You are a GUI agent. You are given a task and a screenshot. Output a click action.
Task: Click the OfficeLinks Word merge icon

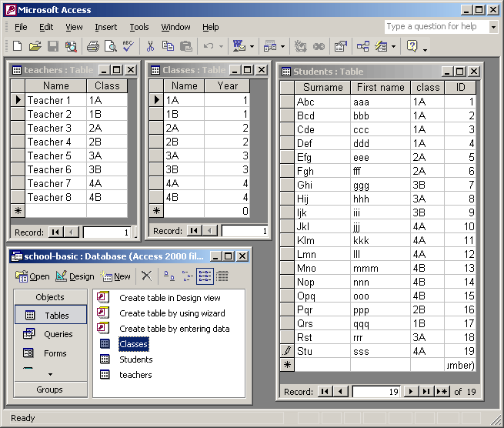pyautogui.click(x=239, y=46)
